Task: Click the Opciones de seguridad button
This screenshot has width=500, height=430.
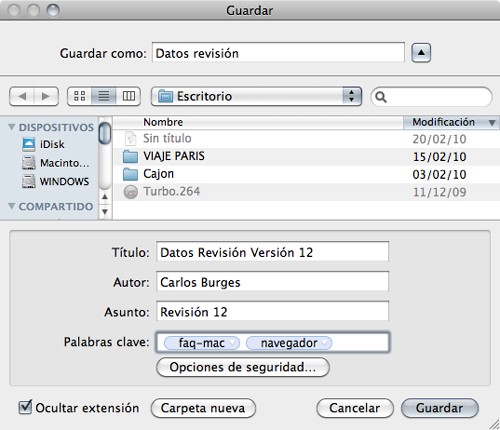Action: click(243, 367)
